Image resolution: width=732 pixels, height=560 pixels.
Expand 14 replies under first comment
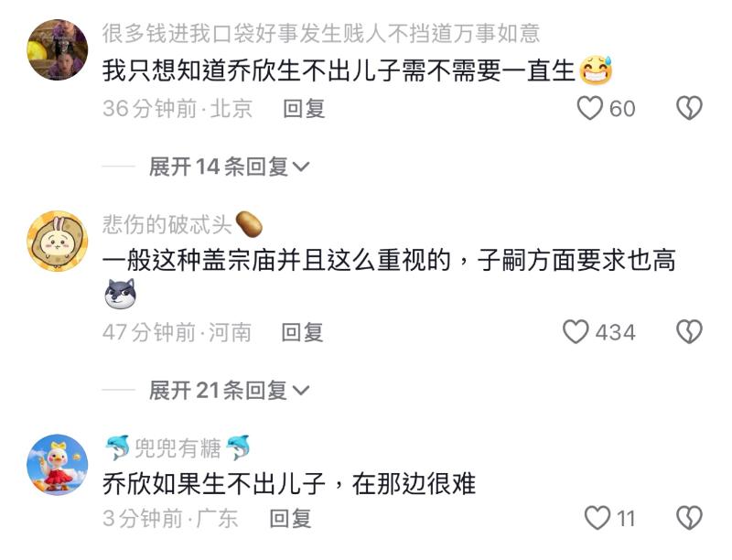tap(229, 167)
